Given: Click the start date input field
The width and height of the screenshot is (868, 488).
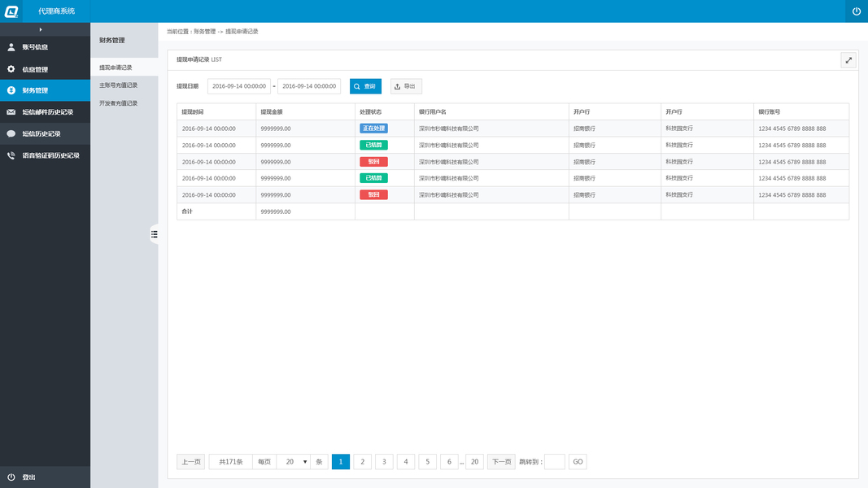Looking at the screenshot, I should coord(239,86).
